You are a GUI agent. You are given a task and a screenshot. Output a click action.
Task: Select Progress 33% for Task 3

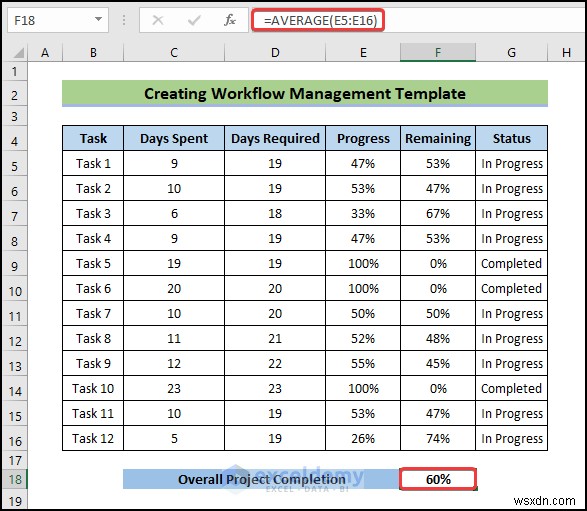tap(363, 213)
